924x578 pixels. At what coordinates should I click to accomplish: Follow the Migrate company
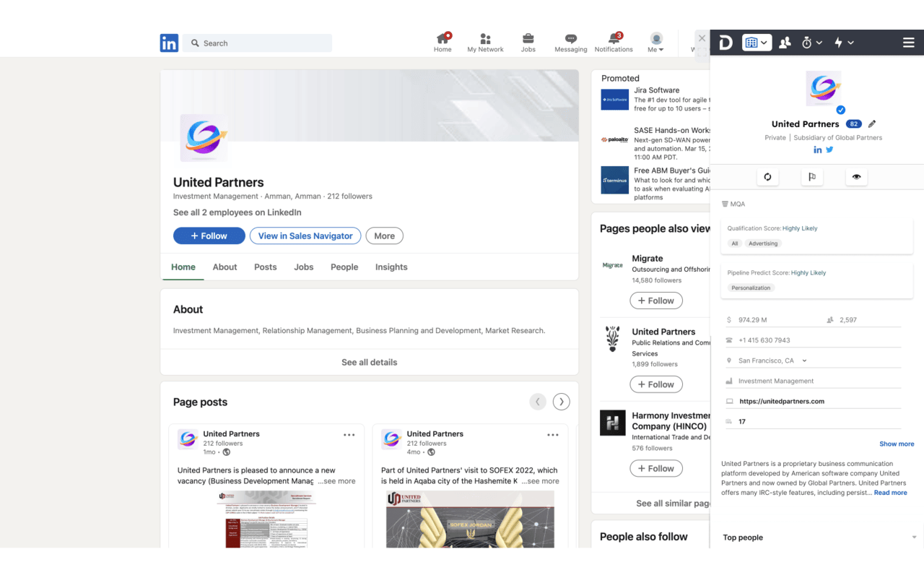click(656, 301)
